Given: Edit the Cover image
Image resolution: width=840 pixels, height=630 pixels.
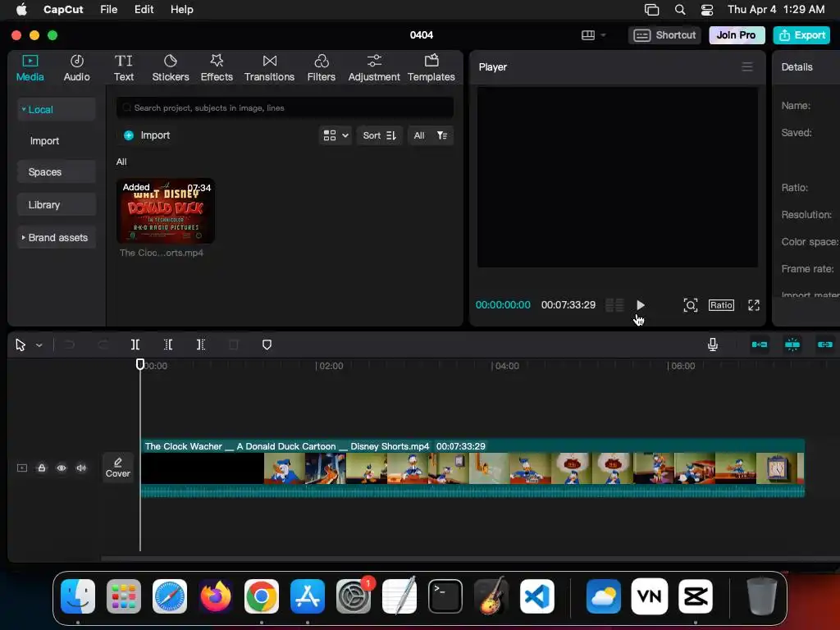Looking at the screenshot, I should (x=118, y=467).
